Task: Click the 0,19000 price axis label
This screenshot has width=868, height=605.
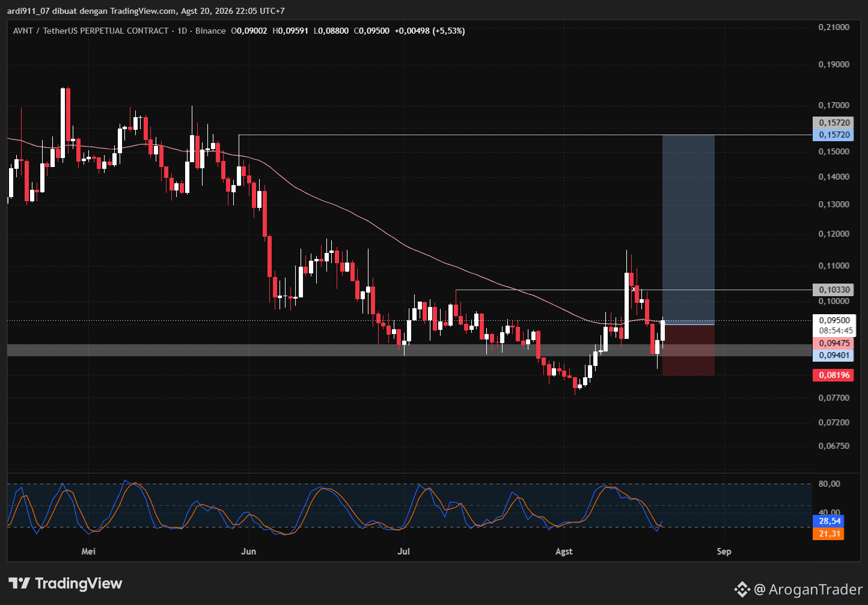Action: coord(834,64)
